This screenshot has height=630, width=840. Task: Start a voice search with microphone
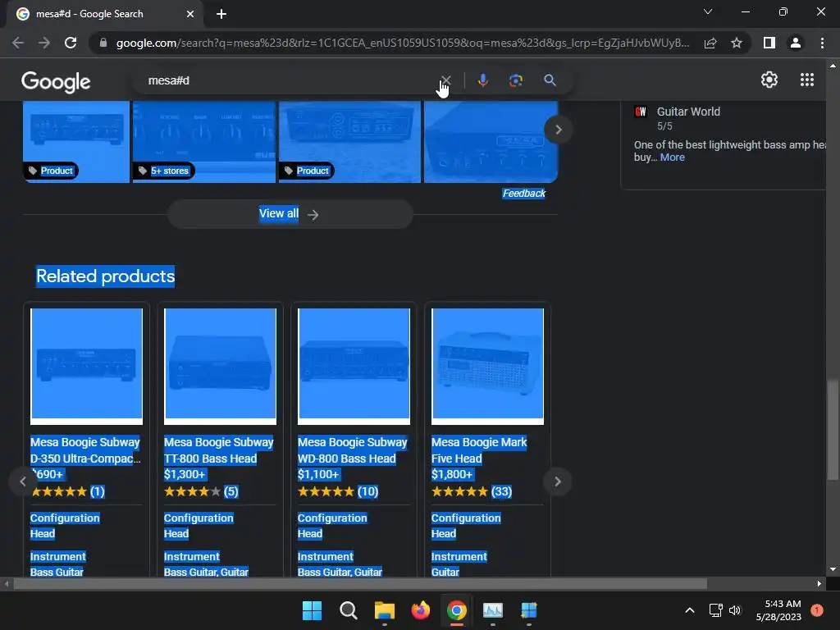(482, 80)
